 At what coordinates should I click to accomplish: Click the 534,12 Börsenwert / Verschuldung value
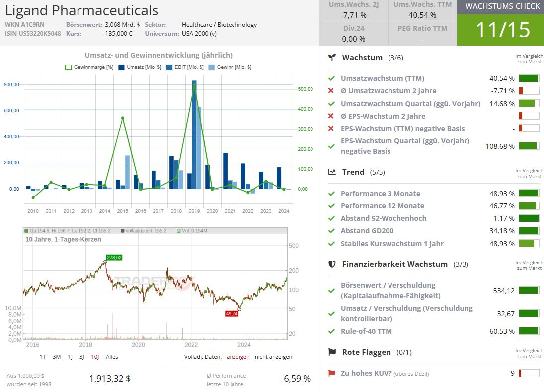[x=504, y=291]
